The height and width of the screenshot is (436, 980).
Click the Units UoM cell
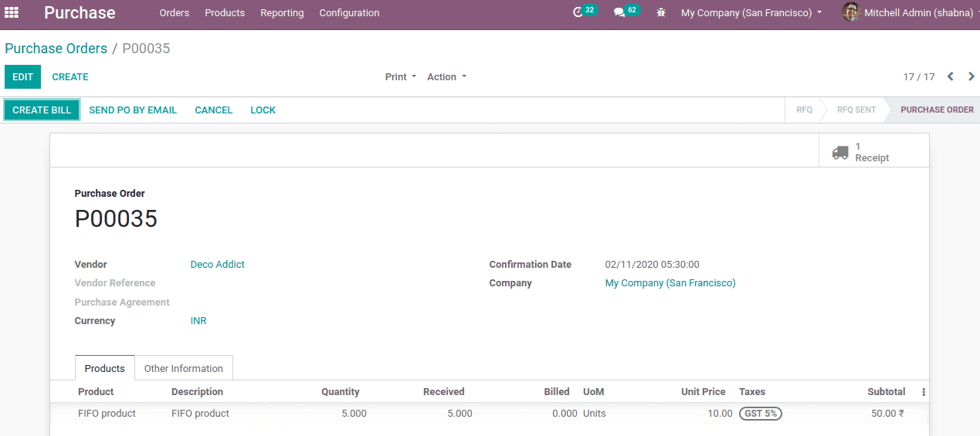(x=595, y=414)
